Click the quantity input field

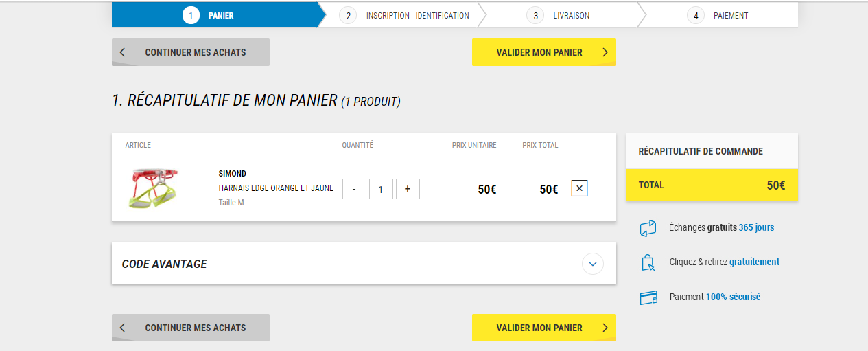tap(381, 189)
